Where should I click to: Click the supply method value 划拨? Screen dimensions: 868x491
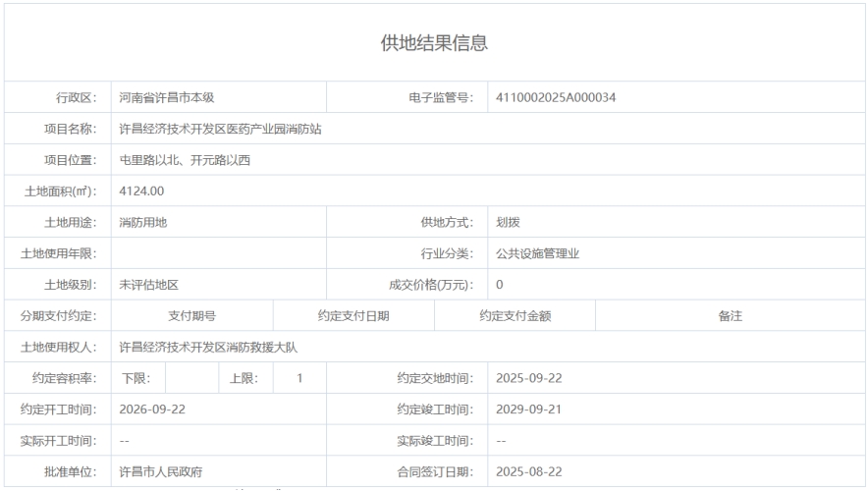509,223
